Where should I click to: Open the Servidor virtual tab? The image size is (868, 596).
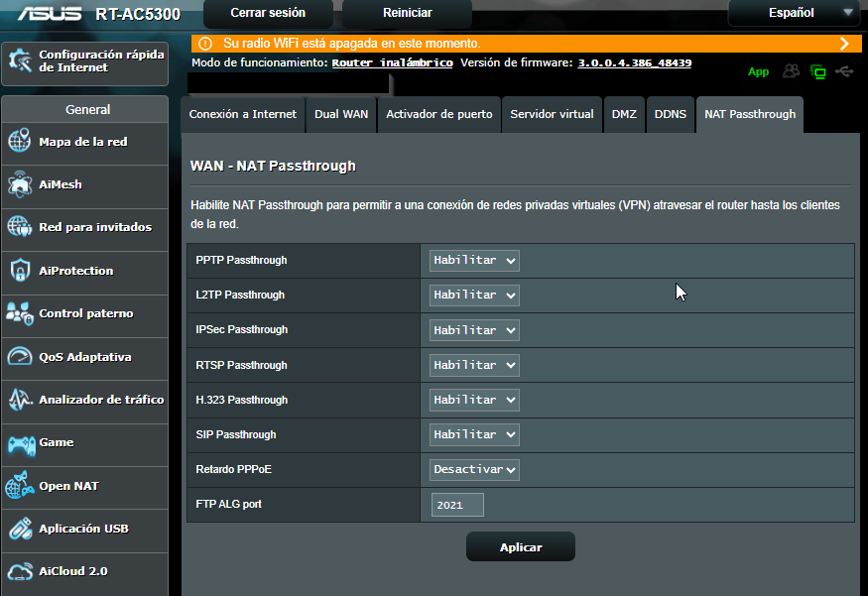tap(552, 114)
